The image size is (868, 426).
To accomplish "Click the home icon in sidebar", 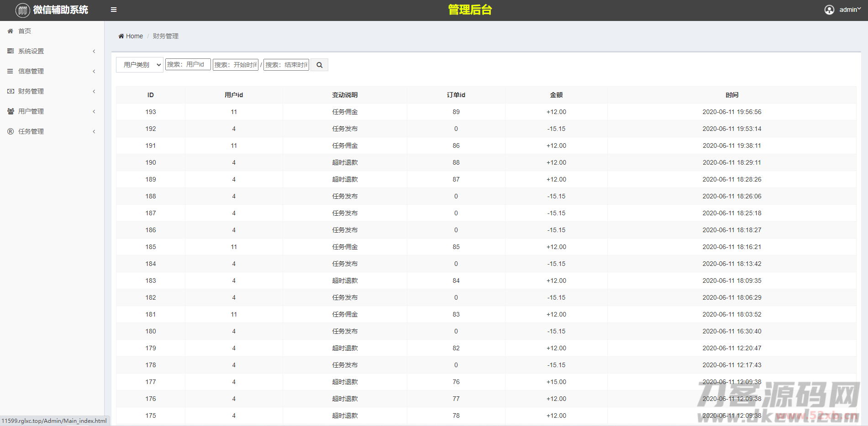I will tap(11, 31).
